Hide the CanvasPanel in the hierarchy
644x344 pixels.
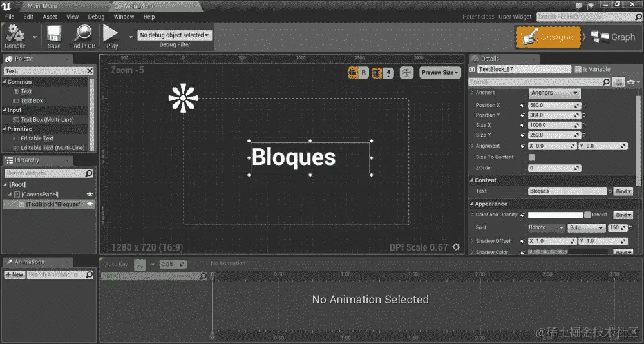(90, 195)
